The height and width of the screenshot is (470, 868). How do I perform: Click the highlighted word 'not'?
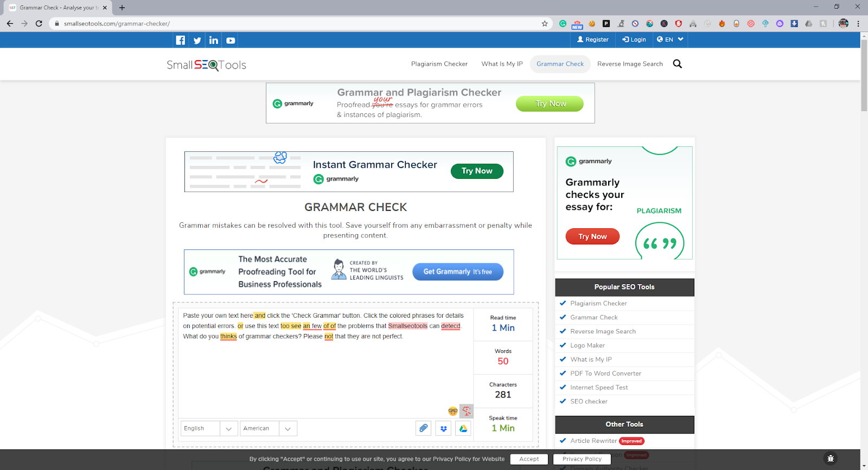(329, 337)
